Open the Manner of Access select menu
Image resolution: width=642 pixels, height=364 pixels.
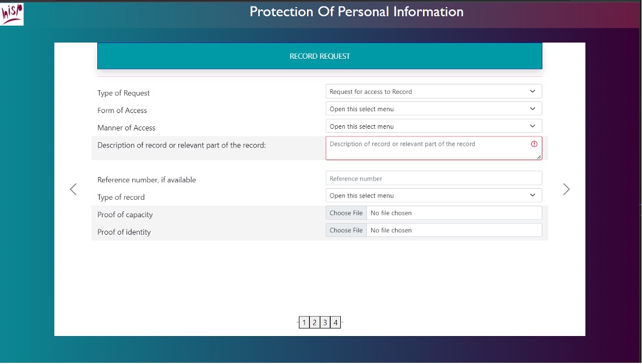pyautogui.click(x=433, y=126)
